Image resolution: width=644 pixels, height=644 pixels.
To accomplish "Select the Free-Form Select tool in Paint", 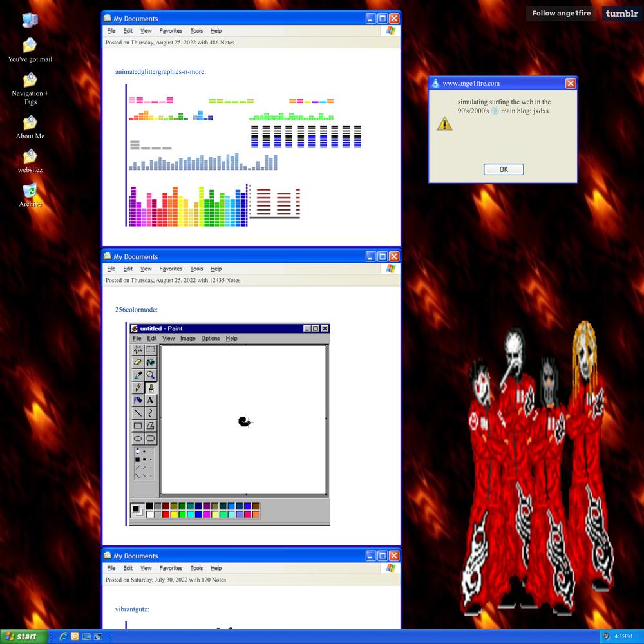I will [138, 350].
